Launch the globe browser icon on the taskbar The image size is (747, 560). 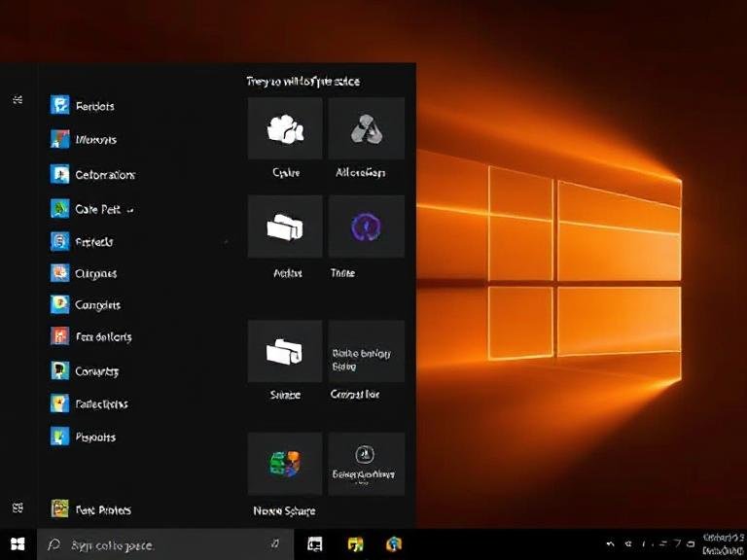click(x=394, y=543)
